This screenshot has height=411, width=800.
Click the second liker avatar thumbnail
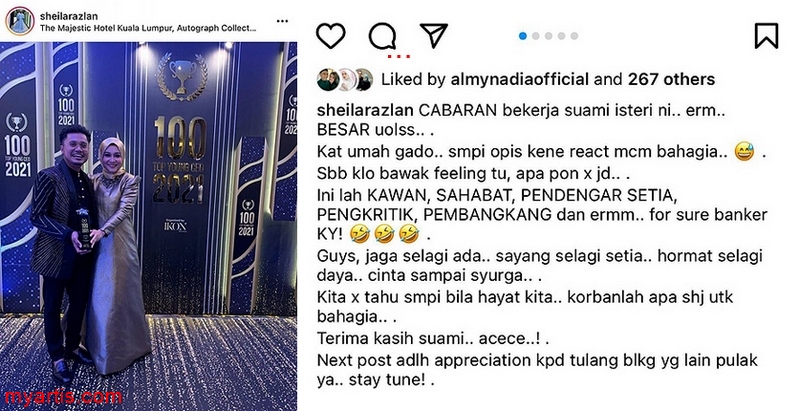pyautogui.click(x=346, y=80)
